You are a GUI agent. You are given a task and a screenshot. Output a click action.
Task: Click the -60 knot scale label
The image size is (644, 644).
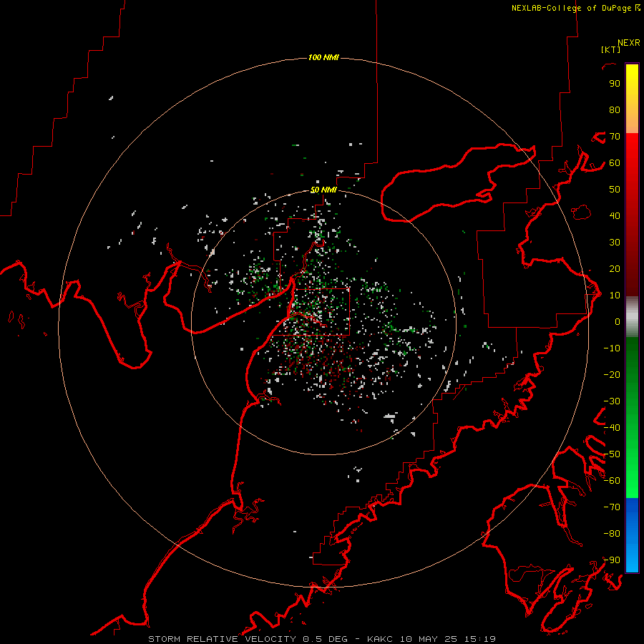612,481
